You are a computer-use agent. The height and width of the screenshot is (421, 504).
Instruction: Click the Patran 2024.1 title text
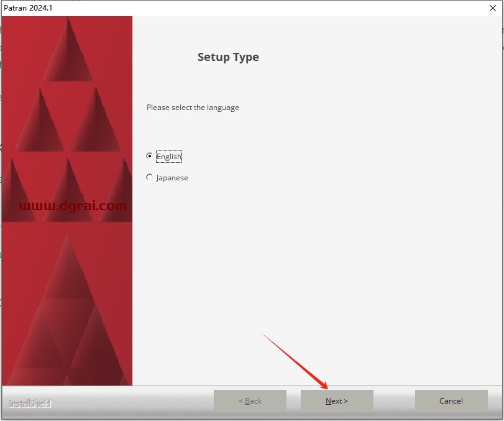pyautogui.click(x=28, y=8)
